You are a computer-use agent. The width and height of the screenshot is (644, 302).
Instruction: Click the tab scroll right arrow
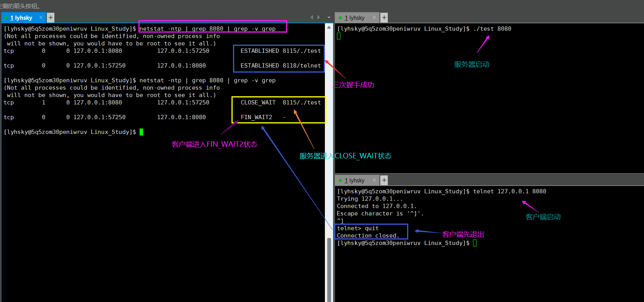tap(319, 17)
